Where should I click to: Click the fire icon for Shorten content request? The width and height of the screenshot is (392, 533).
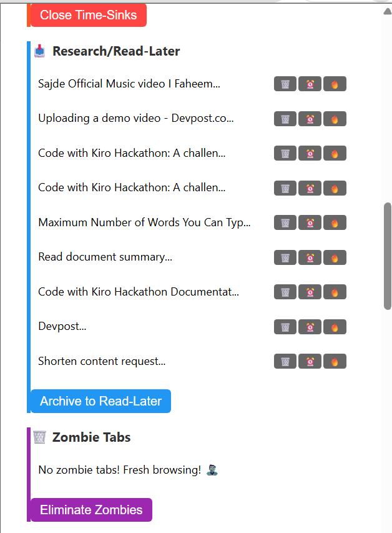(x=335, y=361)
